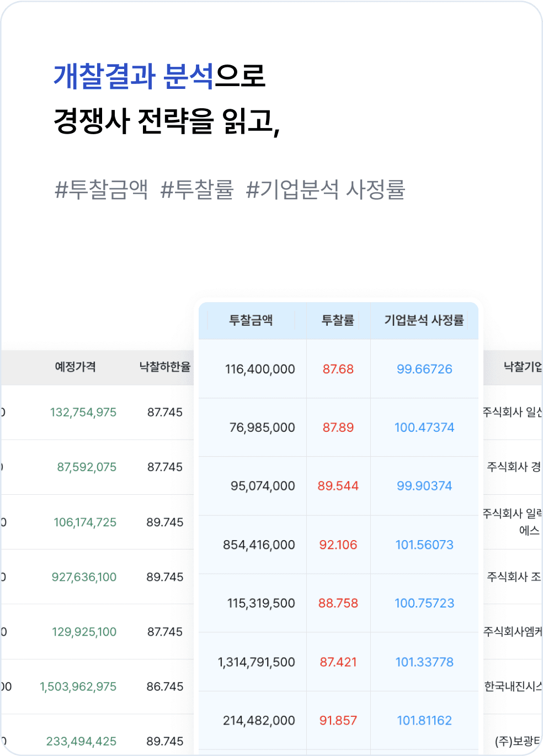Select bid amount 116,400,000
Viewport: 543px width, 756px height.
pyautogui.click(x=260, y=369)
